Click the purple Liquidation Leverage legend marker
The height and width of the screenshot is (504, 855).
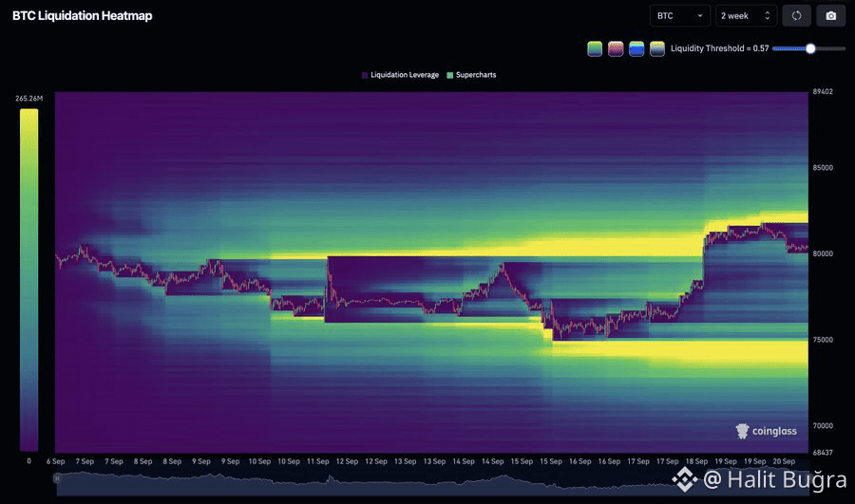pyautogui.click(x=365, y=75)
